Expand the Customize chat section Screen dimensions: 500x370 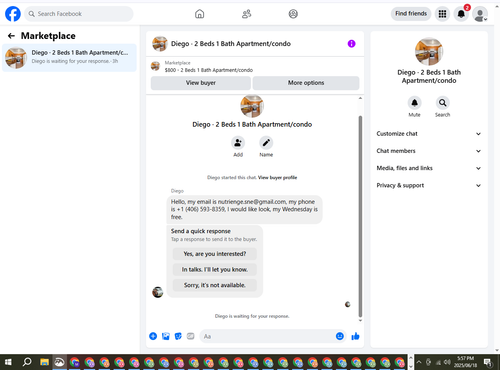tap(429, 134)
